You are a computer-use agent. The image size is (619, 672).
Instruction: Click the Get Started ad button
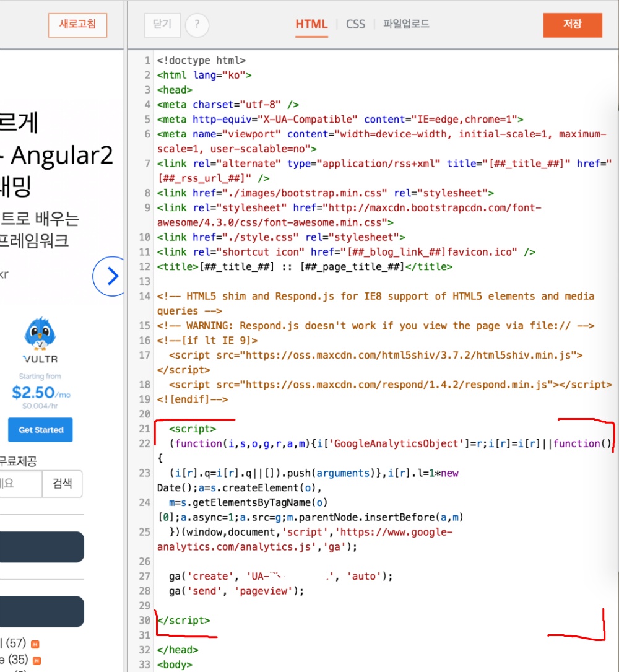pyautogui.click(x=41, y=430)
